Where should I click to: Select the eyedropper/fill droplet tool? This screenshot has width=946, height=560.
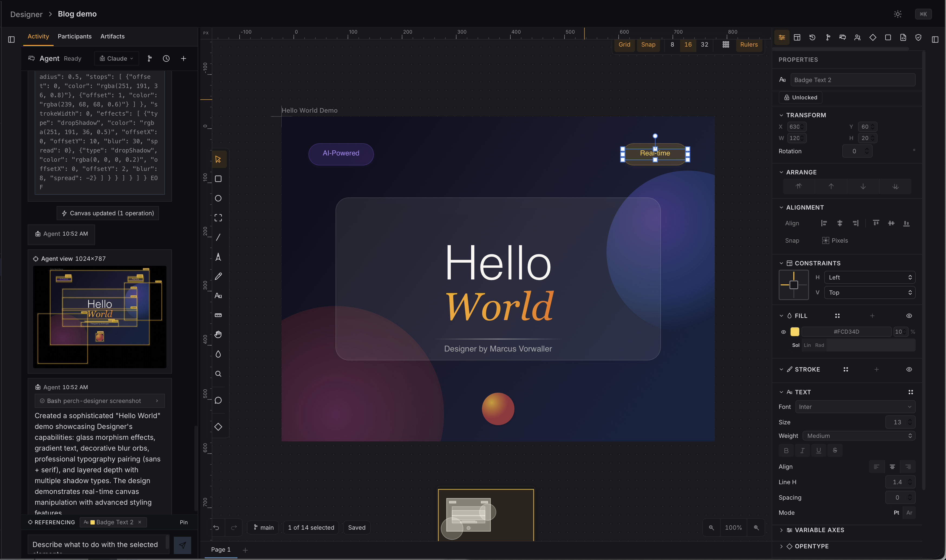pos(218,354)
